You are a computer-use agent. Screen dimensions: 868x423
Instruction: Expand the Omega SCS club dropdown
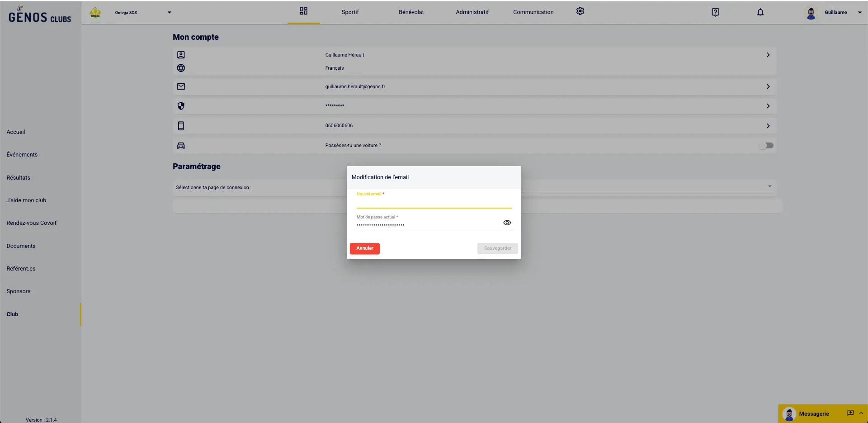coord(170,13)
